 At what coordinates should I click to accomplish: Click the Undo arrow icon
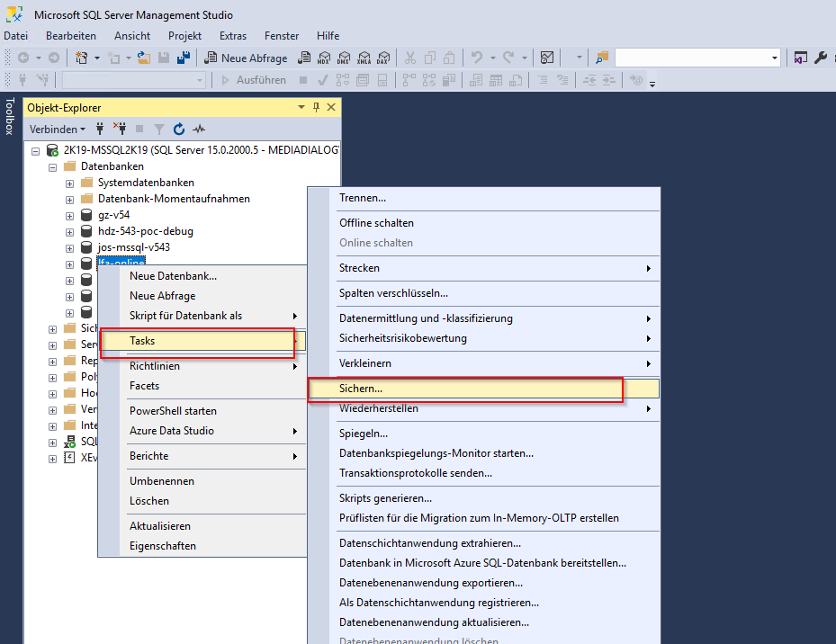tap(477, 58)
